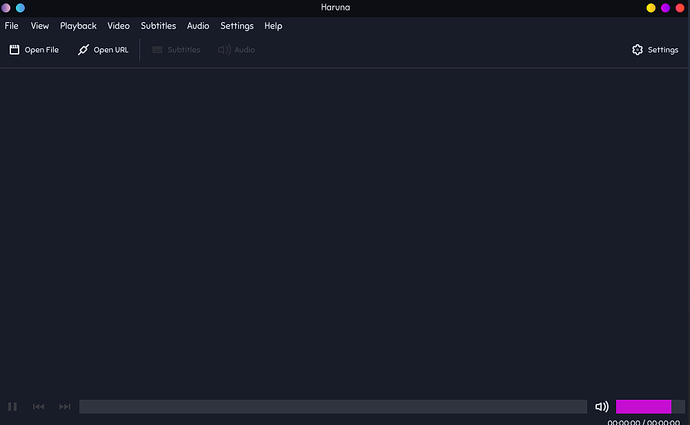Image resolution: width=690 pixels, height=425 pixels.
Task: Click the blue pin button in title bar
Action: tap(20, 8)
